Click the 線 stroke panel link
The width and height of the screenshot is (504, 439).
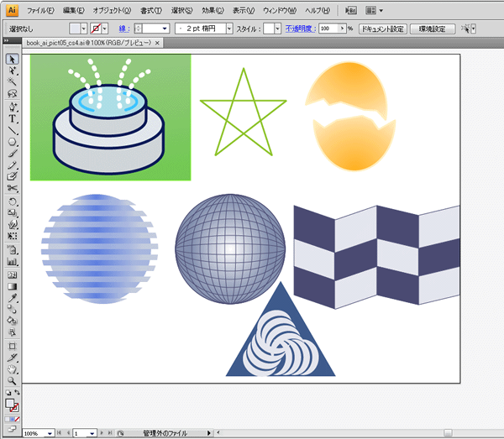123,29
